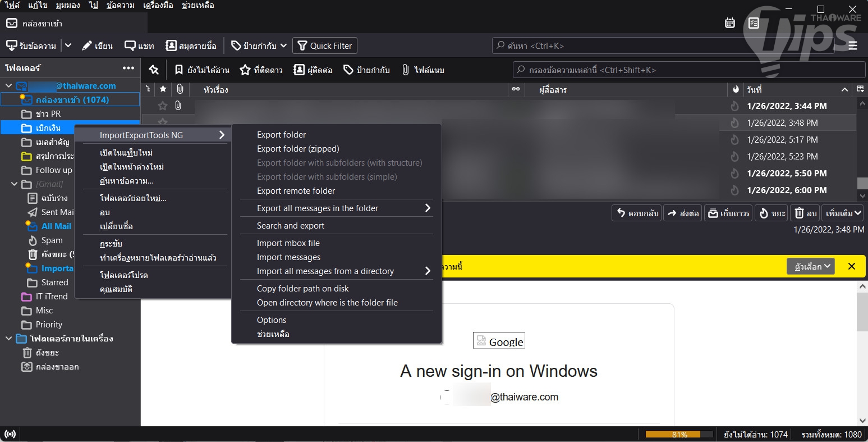Choose Export folder (zipped)
The image size is (868, 442).
click(337, 149)
